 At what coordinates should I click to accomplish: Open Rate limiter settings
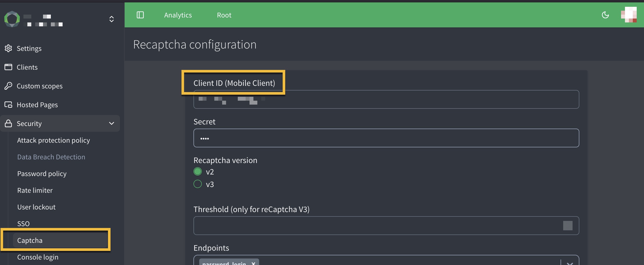[x=35, y=190]
